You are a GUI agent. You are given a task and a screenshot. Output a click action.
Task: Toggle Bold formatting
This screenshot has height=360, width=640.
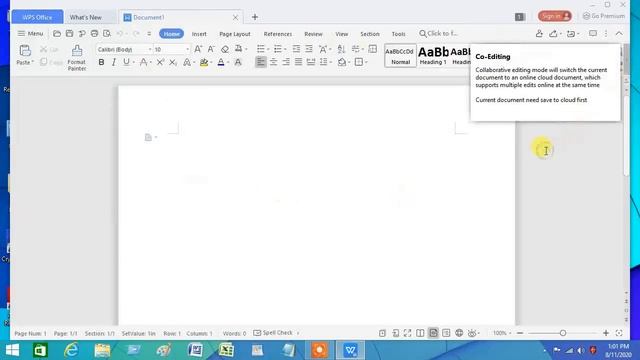[x=101, y=62]
